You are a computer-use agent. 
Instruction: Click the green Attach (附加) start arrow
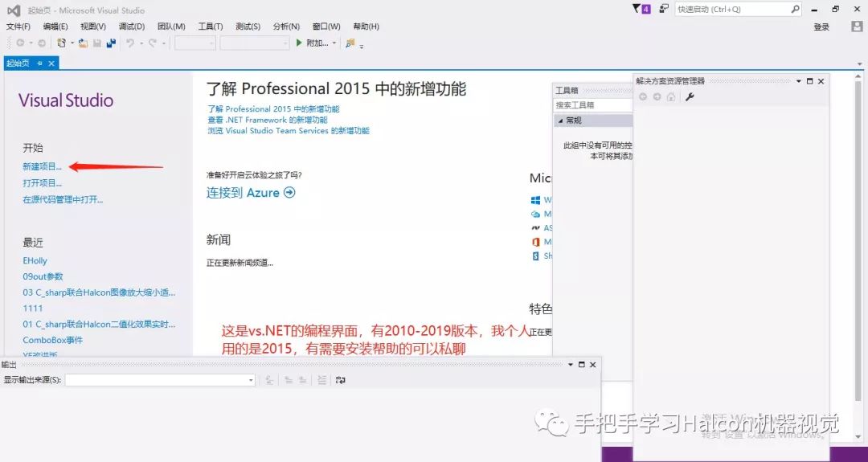point(299,43)
